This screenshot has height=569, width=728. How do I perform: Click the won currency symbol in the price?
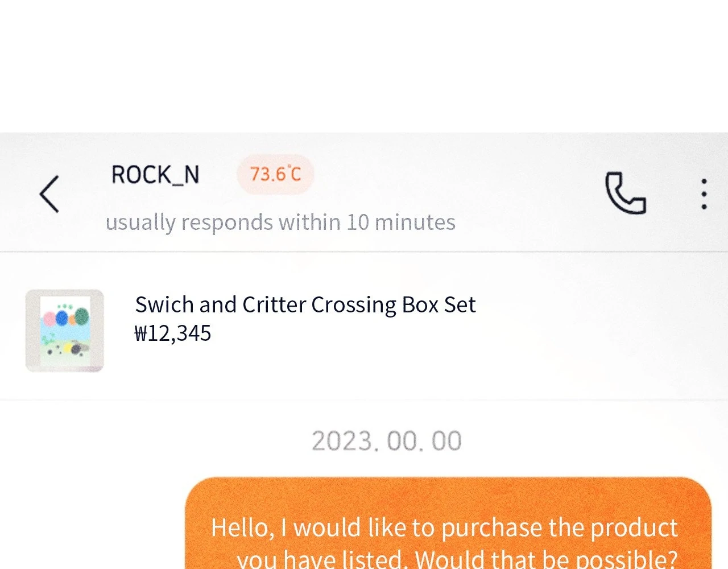[140, 333]
